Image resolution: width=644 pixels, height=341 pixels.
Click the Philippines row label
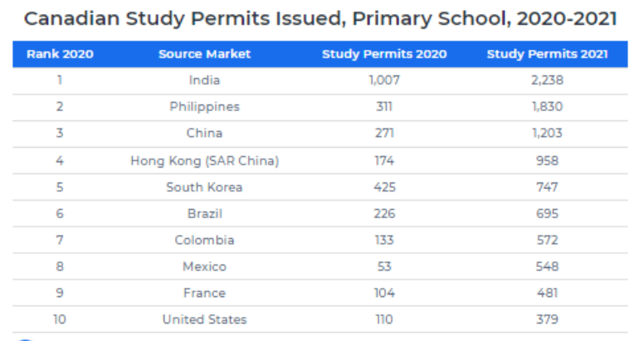pyautogui.click(x=204, y=107)
